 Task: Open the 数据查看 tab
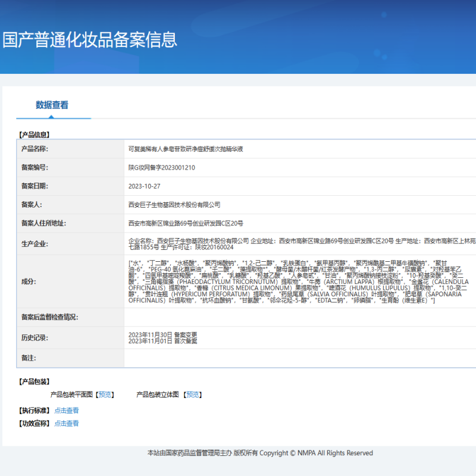52,105
